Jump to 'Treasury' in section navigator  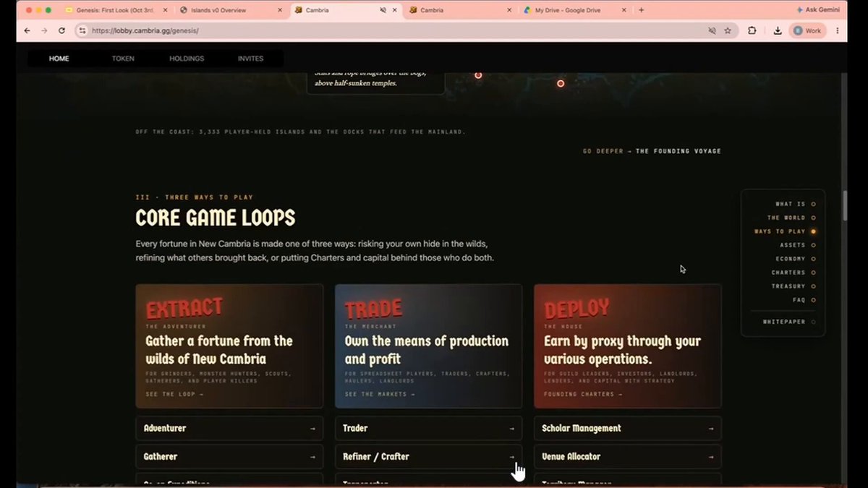tap(793, 286)
